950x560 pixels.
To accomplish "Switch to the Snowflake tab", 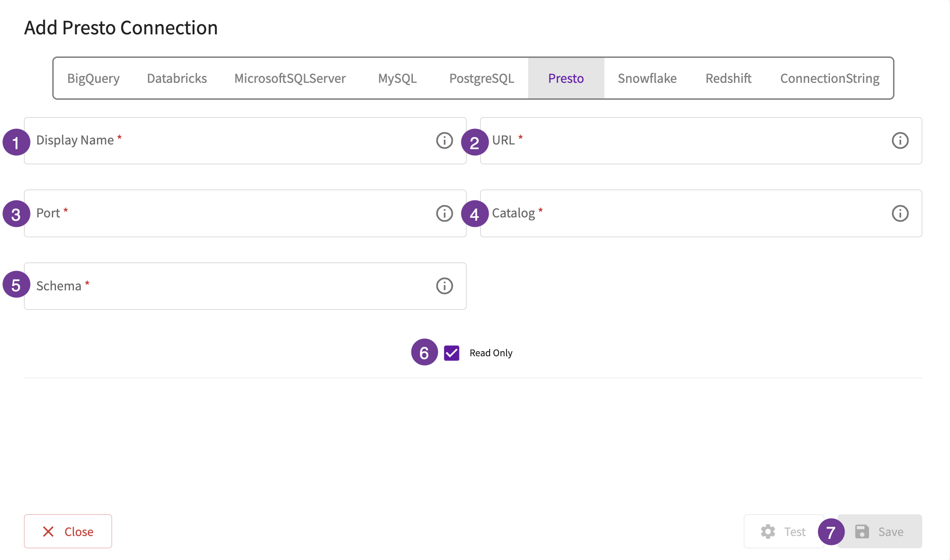I will (x=647, y=78).
